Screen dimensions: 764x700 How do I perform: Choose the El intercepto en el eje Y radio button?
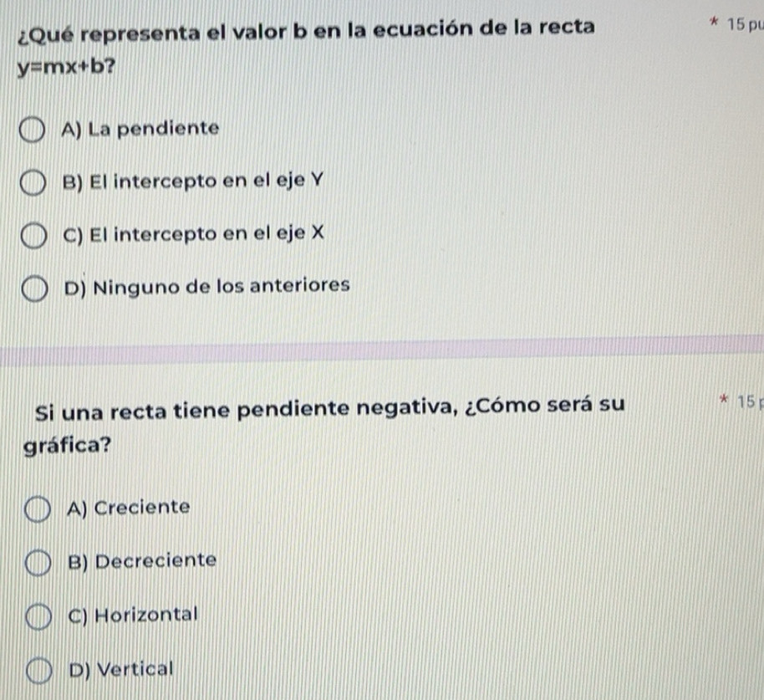[33, 183]
